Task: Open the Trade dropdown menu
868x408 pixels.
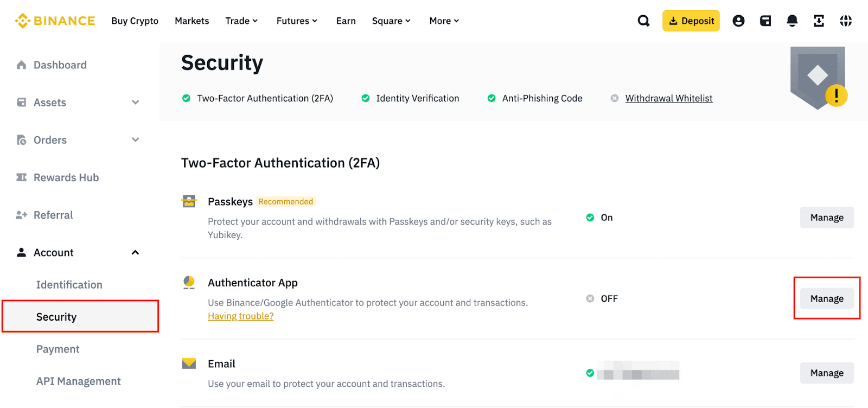Action: coord(241,21)
